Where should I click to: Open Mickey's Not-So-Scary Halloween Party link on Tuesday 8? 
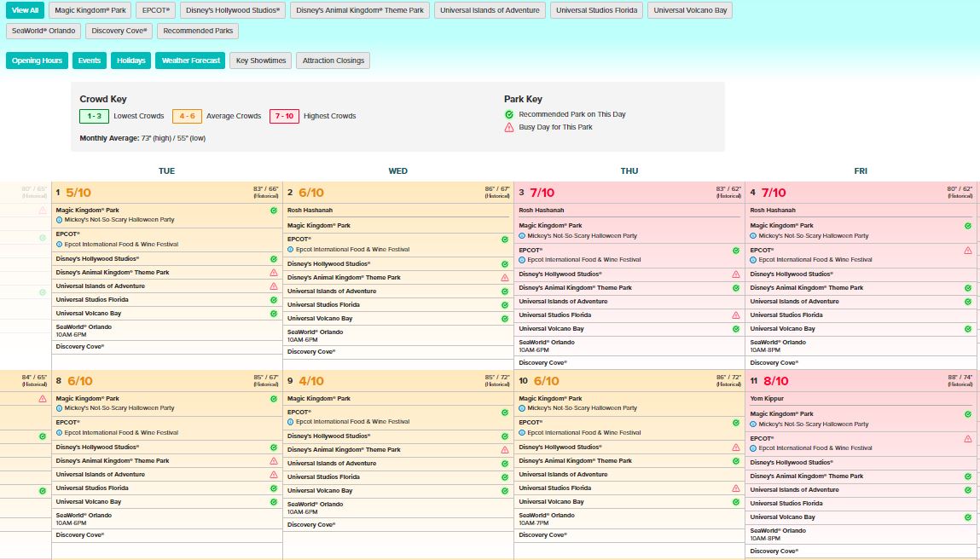click(119, 408)
